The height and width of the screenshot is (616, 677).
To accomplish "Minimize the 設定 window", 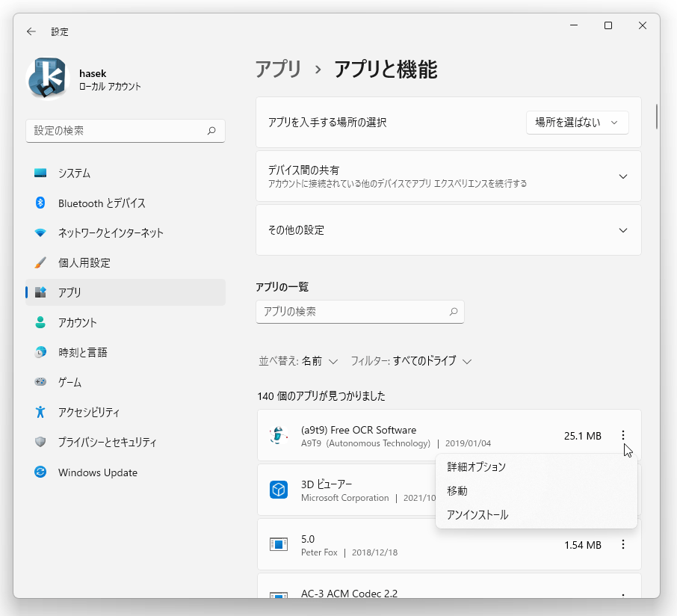I will pyautogui.click(x=573, y=25).
